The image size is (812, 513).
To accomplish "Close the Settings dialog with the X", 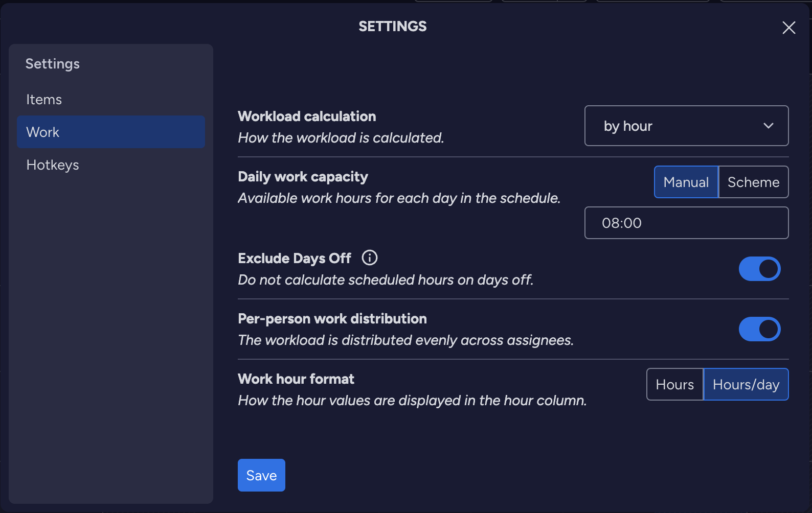I will point(788,28).
